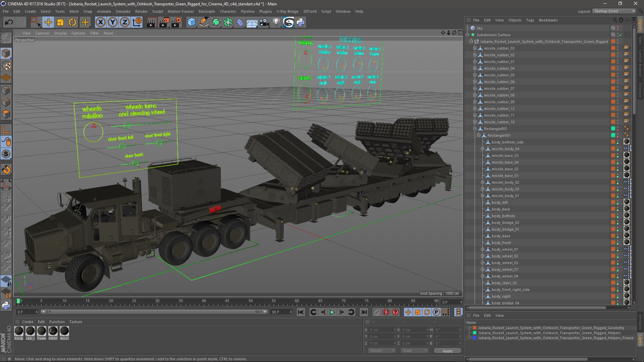
Task: Toggle the Z axis lock icon
Action: [125, 22]
